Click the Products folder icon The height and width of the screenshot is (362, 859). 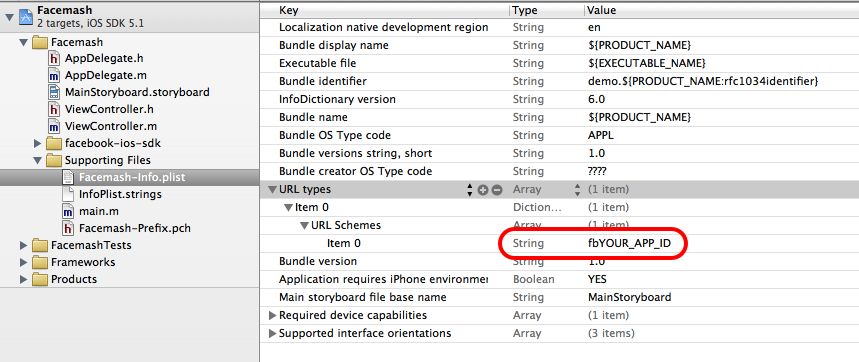tap(39, 279)
